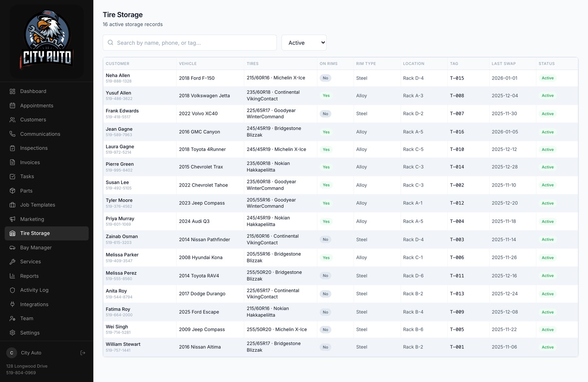
Task: Click tag T-001
Action: [457, 347]
